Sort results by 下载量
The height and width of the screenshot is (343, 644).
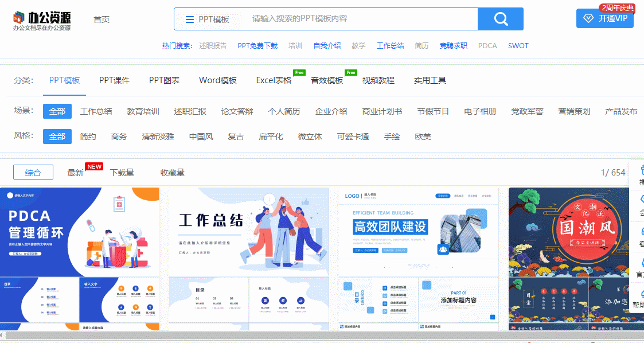[x=122, y=173]
